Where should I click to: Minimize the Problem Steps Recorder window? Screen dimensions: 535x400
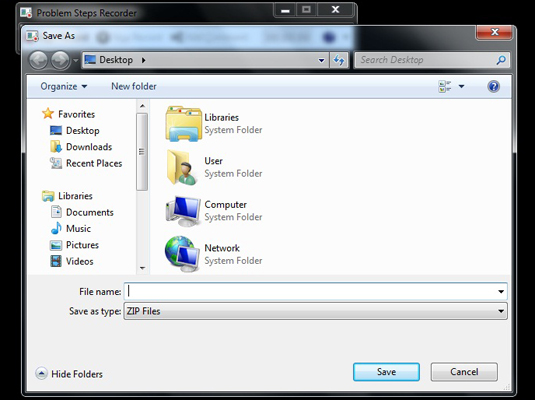tap(285, 10)
